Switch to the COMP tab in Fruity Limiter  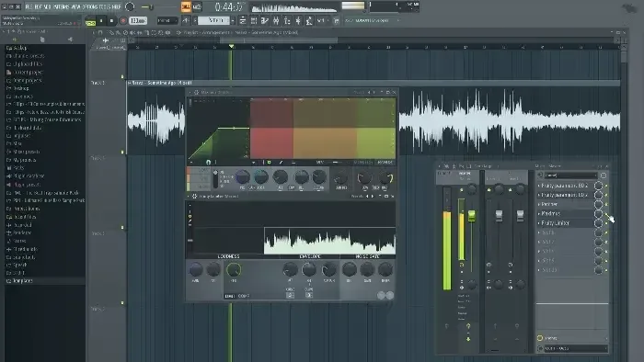coord(243,296)
